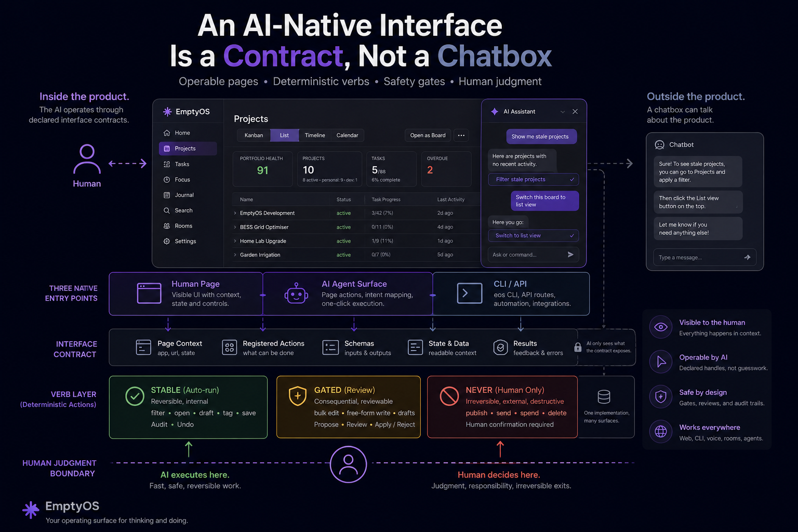
Task: Click the Schemas list icon
Action: [x=330, y=347]
